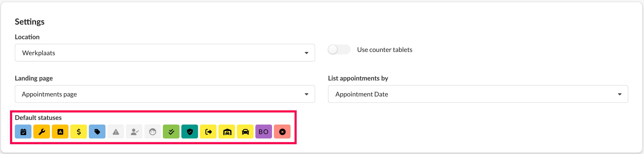Select the blue calendar-check status icon
644x154 pixels.
[23, 132]
